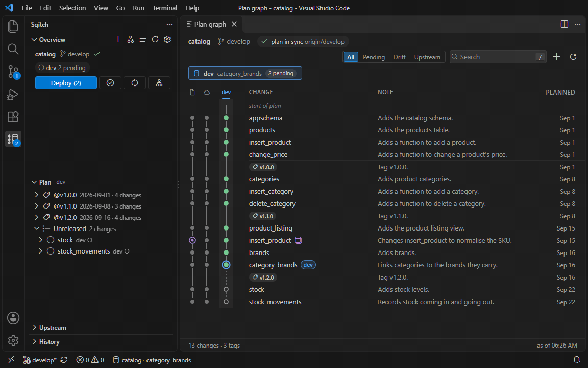
Task: Click the rework icon beside insert_product row
Action: coord(298,240)
